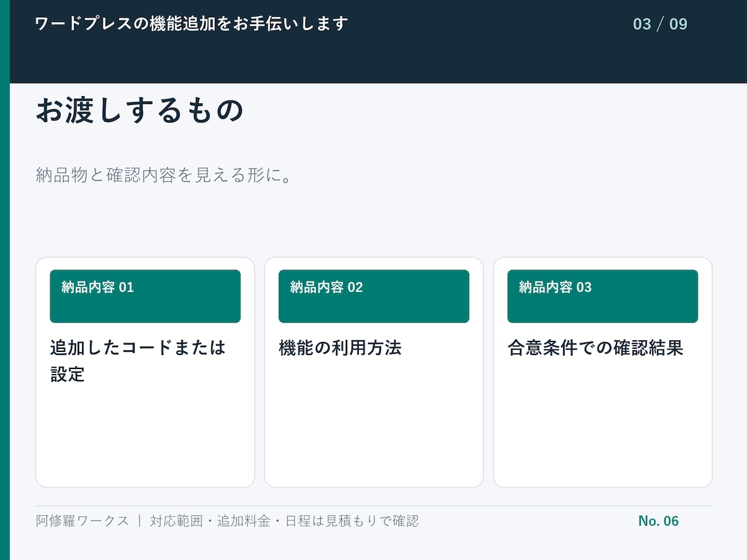Click footer text 阿修羅ワークス

pos(82,521)
